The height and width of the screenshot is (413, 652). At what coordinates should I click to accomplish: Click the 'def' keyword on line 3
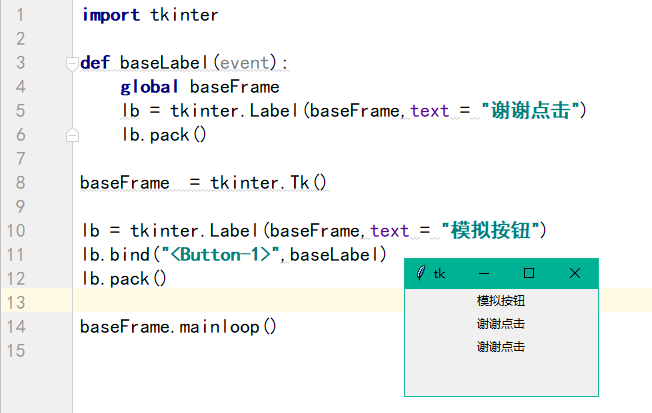pos(95,63)
